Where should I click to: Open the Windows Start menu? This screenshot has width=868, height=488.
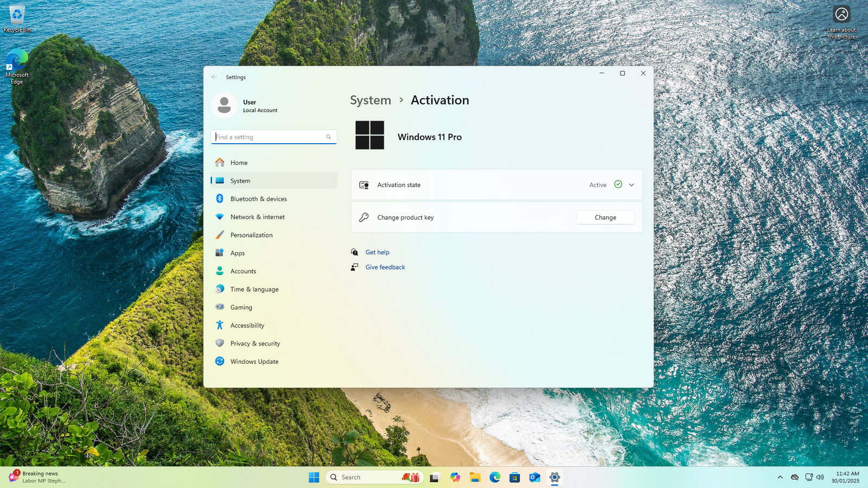314,477
